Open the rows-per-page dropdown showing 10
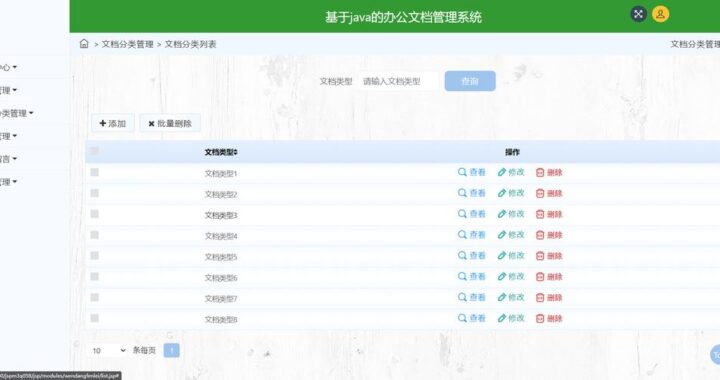 tap(108, 351)
